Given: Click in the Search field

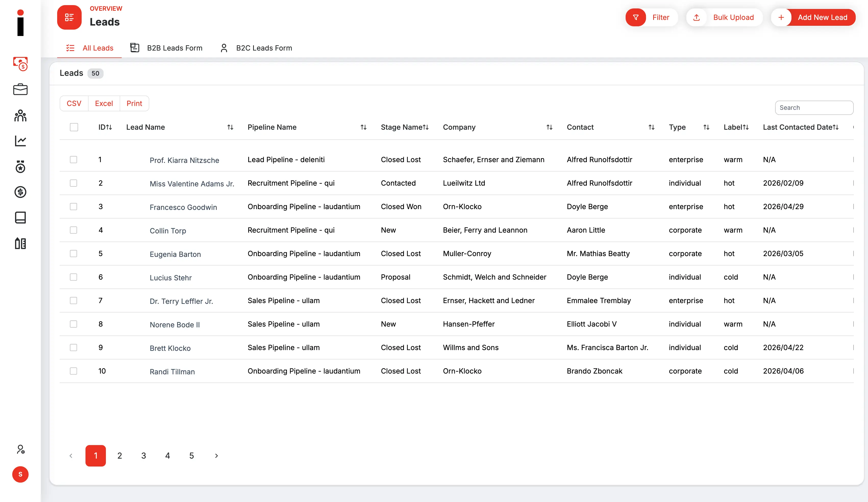Looking at the screenshot, I should point(814,107).
